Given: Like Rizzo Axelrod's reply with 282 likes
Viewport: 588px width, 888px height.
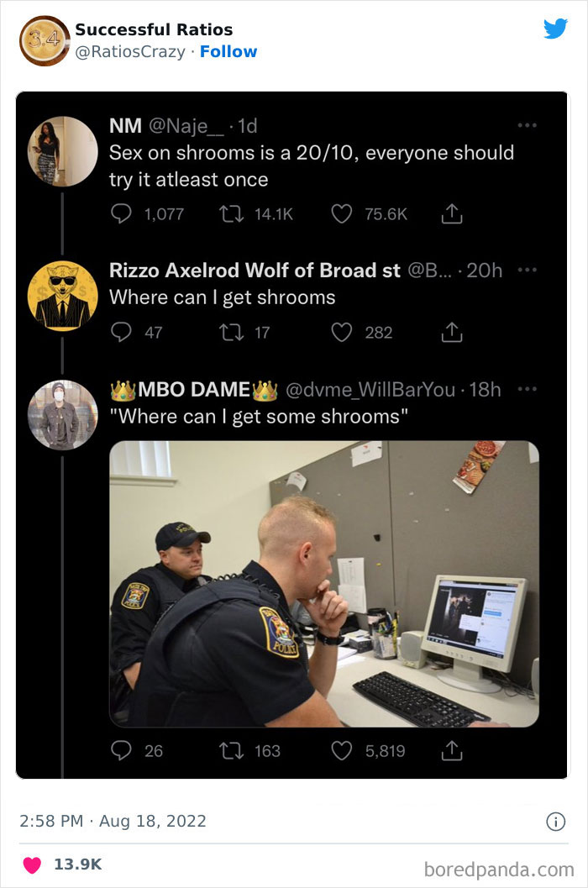Looking at the screenshot, I should [x=342, y=333].
